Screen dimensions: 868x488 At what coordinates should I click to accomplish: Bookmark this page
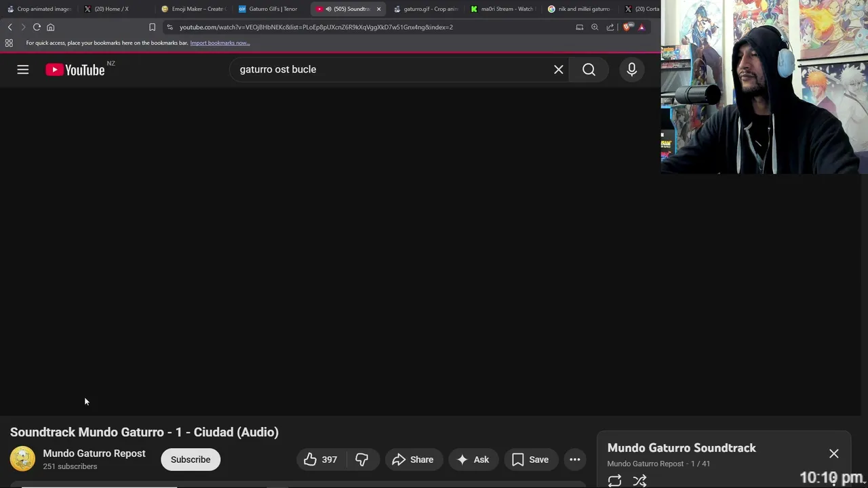152,27
